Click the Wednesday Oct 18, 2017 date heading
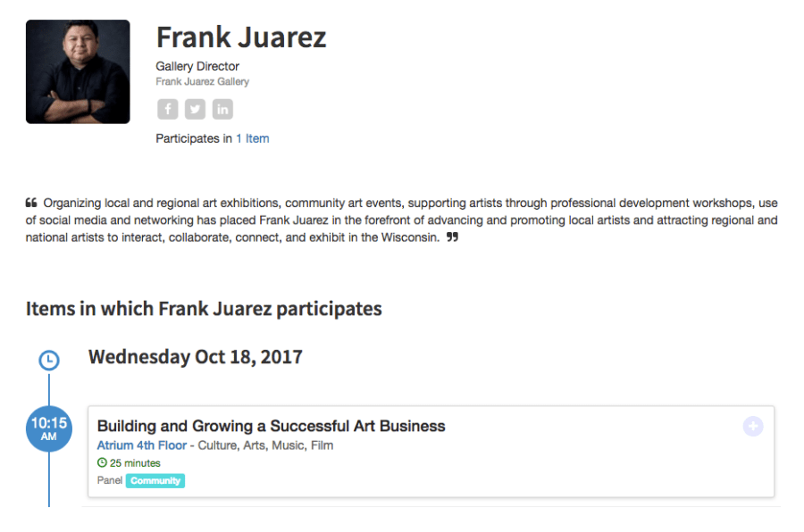804x532 pixels. click(x=195, y=357)
